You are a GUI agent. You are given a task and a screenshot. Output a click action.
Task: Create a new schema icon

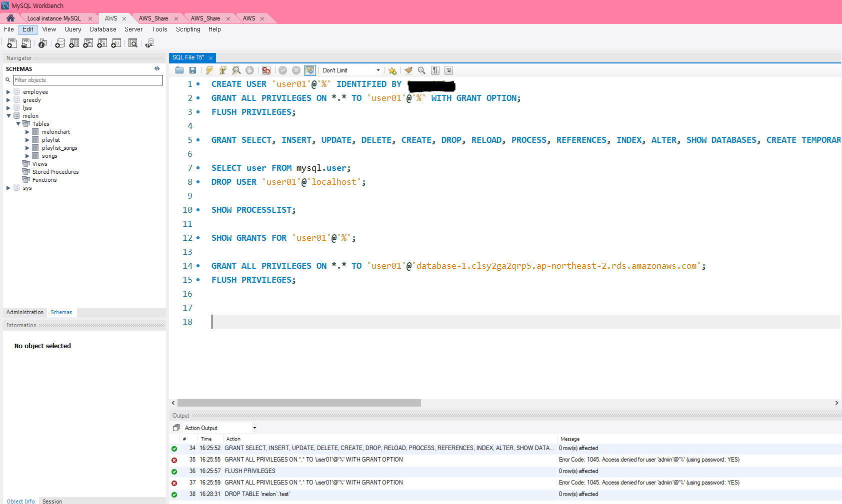(x=60, y=43)
